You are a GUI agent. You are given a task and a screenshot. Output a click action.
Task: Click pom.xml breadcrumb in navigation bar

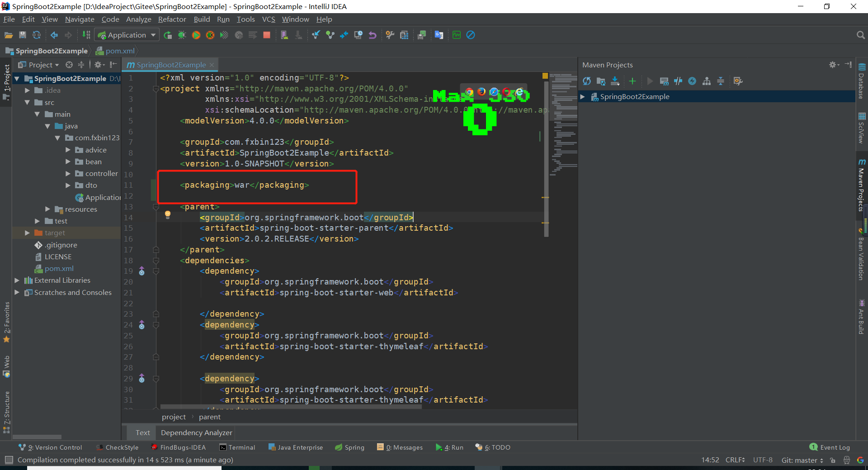coord(116,51)
